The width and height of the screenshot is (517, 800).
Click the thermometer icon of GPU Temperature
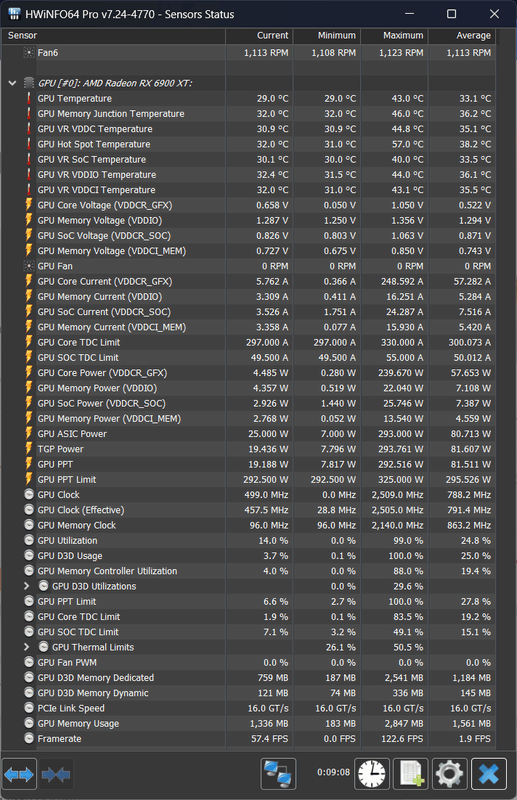[29, 98]
